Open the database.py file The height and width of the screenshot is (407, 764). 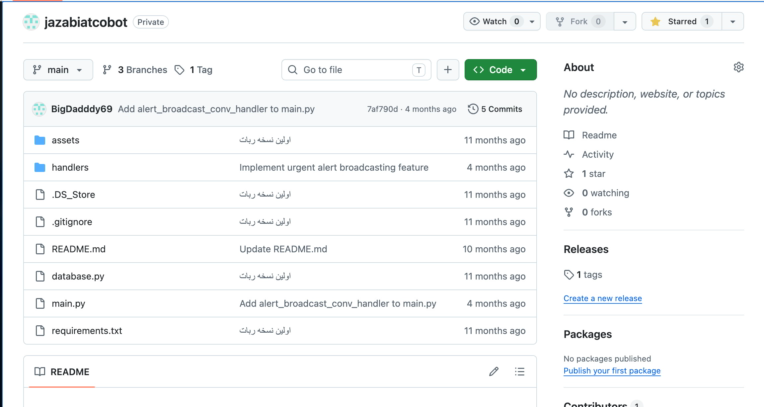[78, 276]
